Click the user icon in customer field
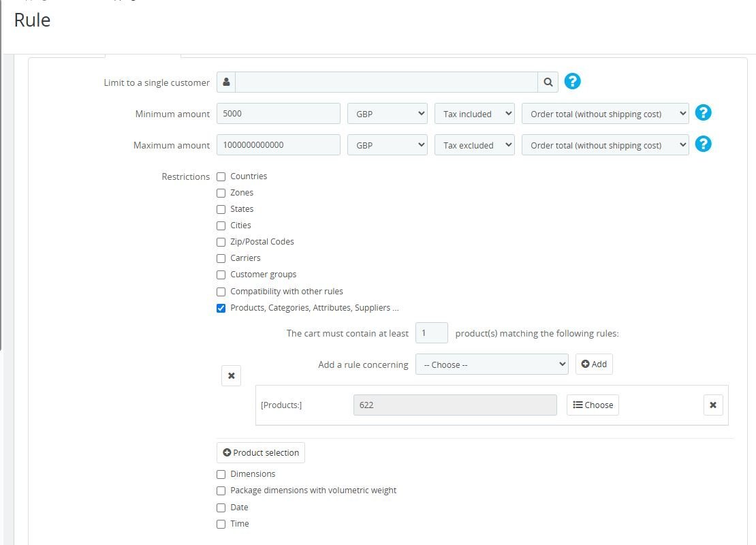The width and height of the screenshot is (756, 545). (226, 82)
